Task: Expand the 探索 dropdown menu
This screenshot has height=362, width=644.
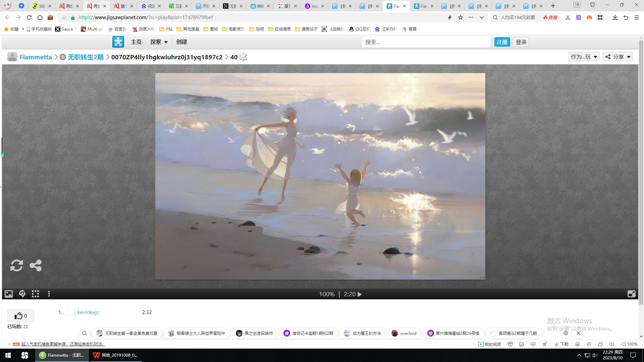Action: click(159, 42)
